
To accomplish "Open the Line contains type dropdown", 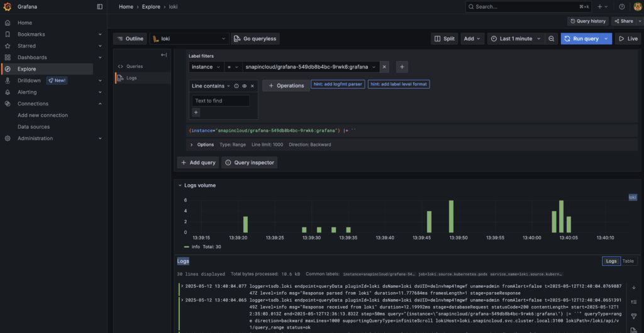I will [211, 86].
